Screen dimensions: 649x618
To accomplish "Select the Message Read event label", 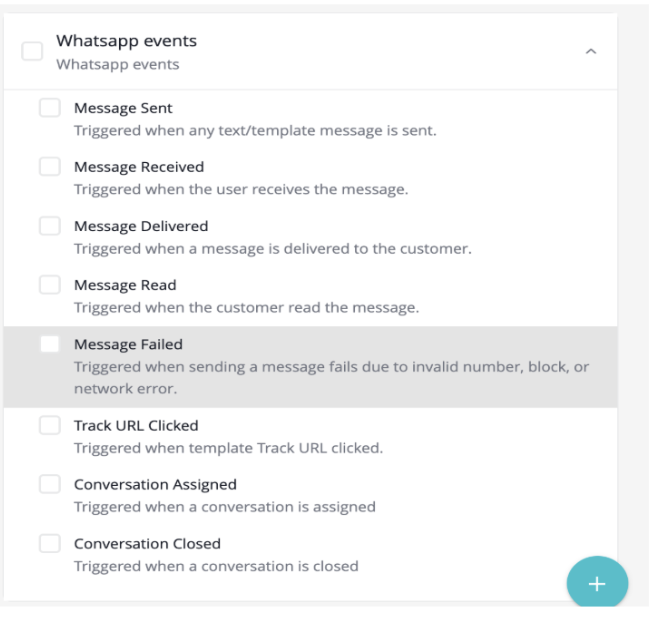I will tap(125, 285).
